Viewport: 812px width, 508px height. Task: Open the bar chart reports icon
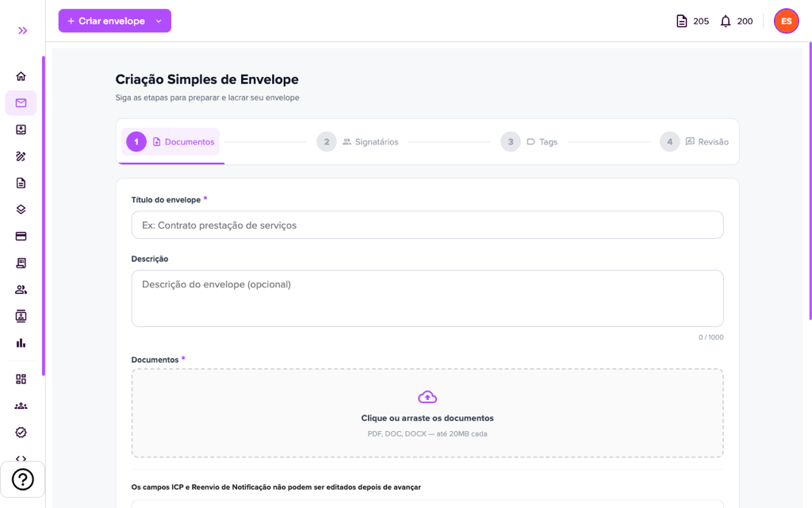point(21,343)
